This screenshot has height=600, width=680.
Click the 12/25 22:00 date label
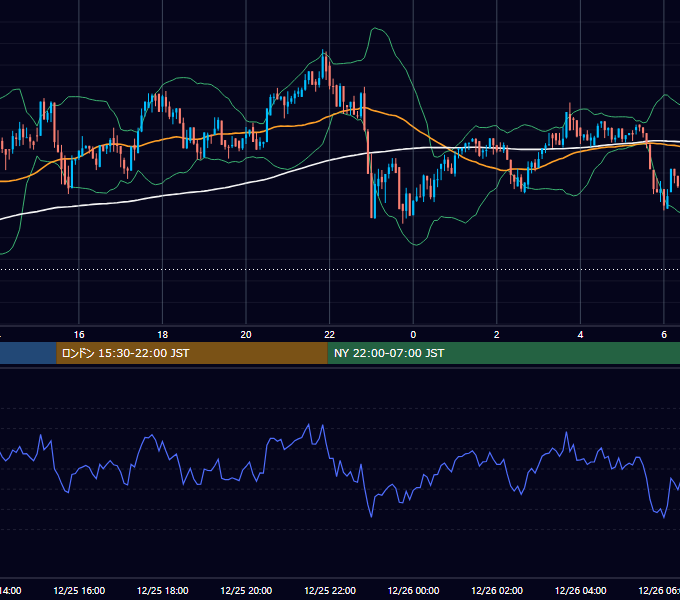(x=330, y=590)
